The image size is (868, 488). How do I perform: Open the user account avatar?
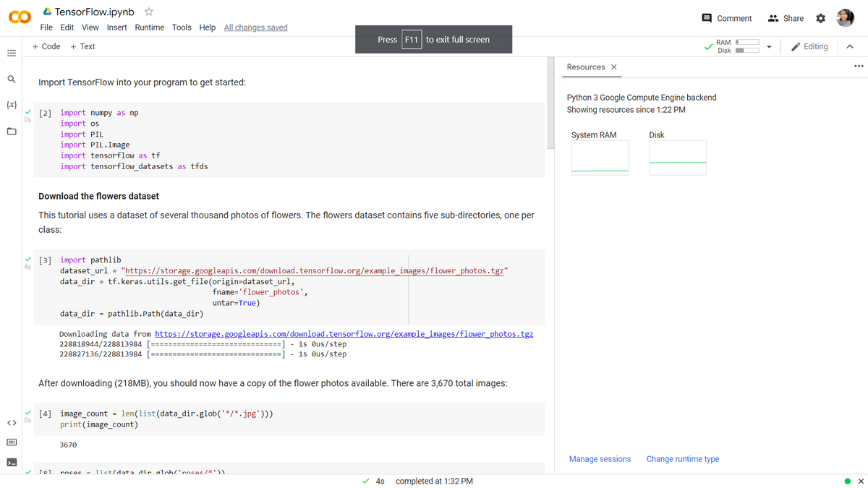pos(845,18)
